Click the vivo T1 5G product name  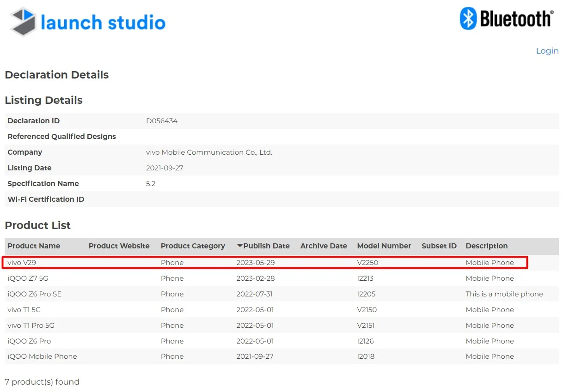24,310
